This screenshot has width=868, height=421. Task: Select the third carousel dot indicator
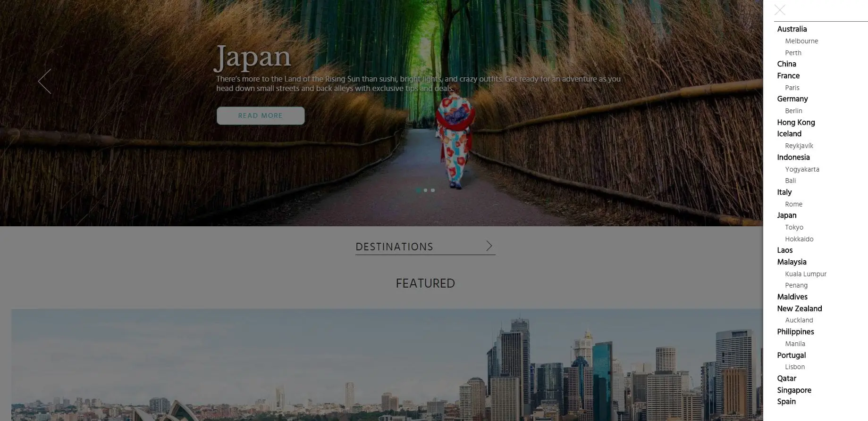(433, 190)
